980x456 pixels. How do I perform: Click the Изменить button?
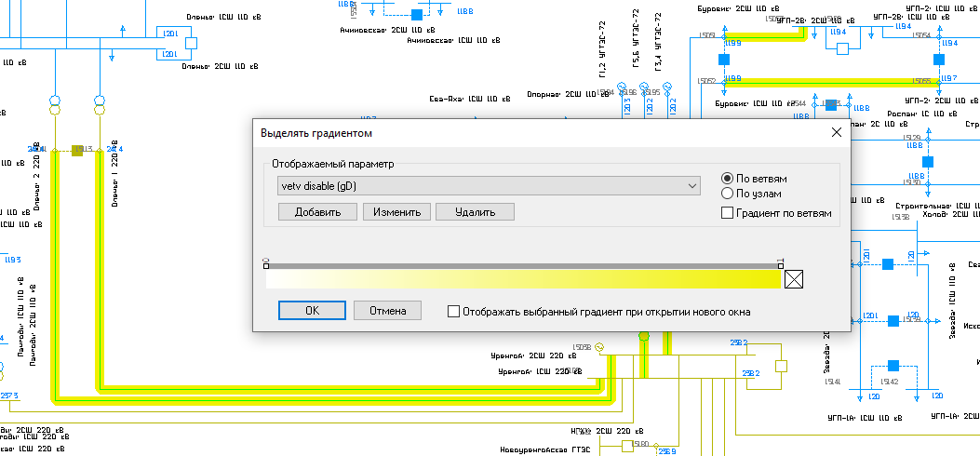pyautogui.click(x=396, y=212)
